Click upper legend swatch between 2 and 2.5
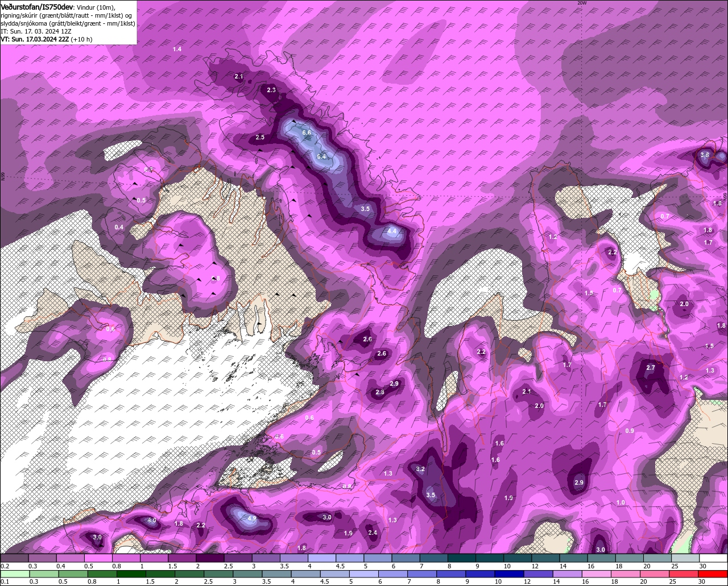 210,558
